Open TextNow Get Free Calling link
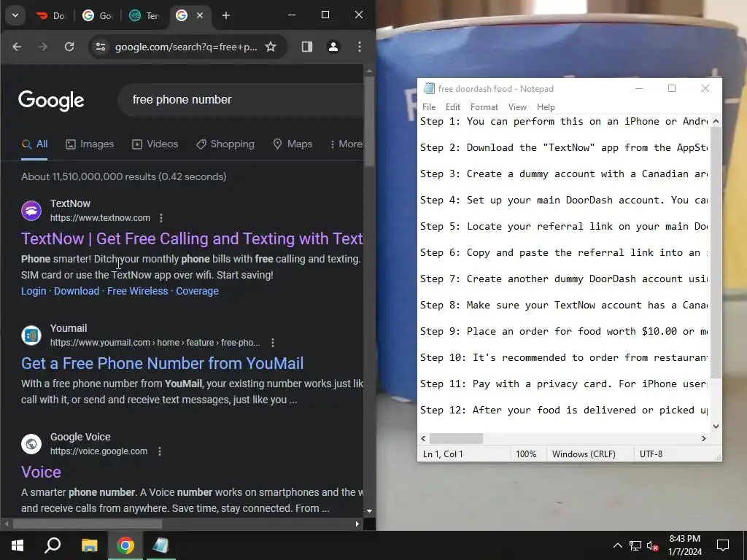The image size is (747, 560). tap(192, 238)
